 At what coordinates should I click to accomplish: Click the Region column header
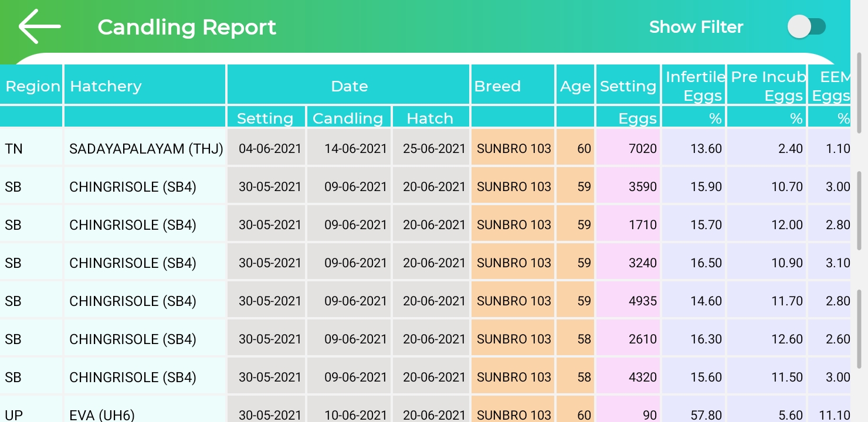pos(32,86)
